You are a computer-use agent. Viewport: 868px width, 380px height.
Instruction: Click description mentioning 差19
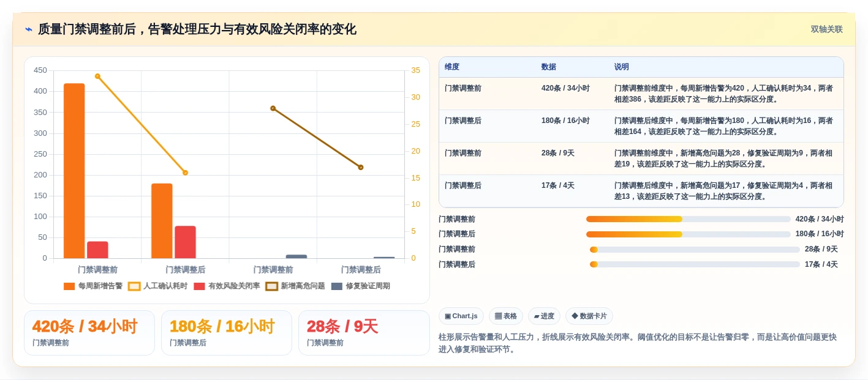(x=723, y=158)
